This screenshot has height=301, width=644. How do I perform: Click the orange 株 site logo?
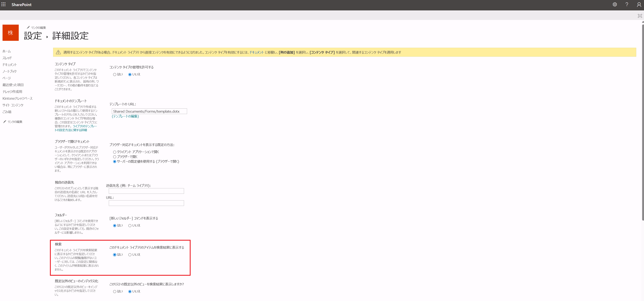click(10, 33)
